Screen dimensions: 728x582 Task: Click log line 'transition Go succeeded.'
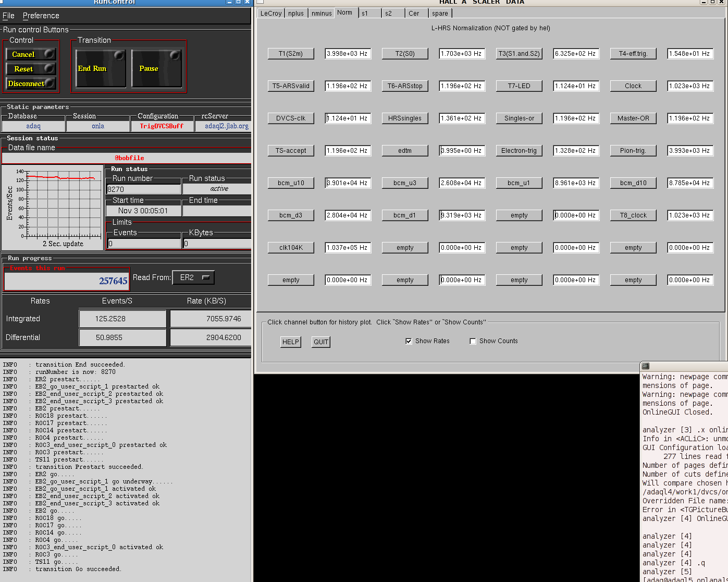(78, 569)
